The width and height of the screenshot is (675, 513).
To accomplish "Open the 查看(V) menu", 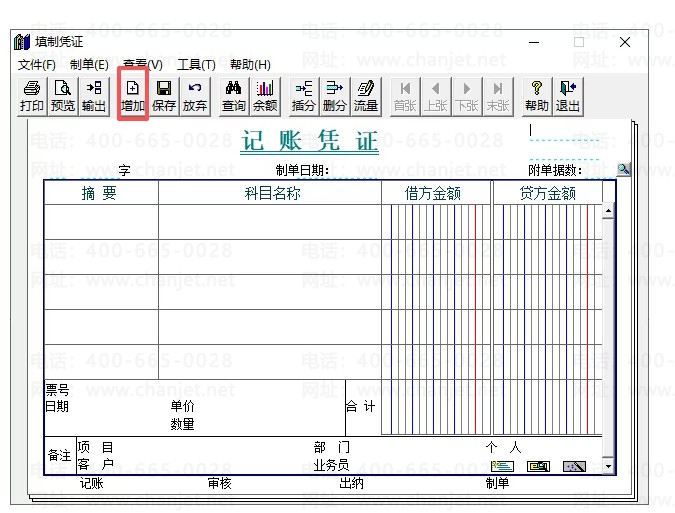I will point(142,65).
